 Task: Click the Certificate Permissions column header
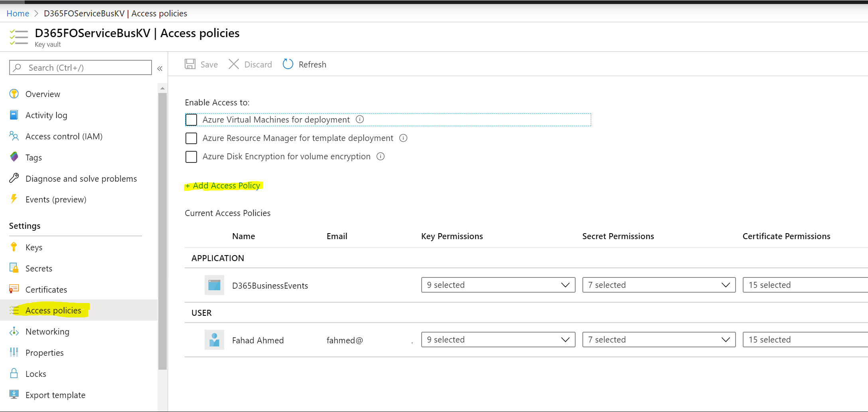pyautogui.click(x=786, y=236)
